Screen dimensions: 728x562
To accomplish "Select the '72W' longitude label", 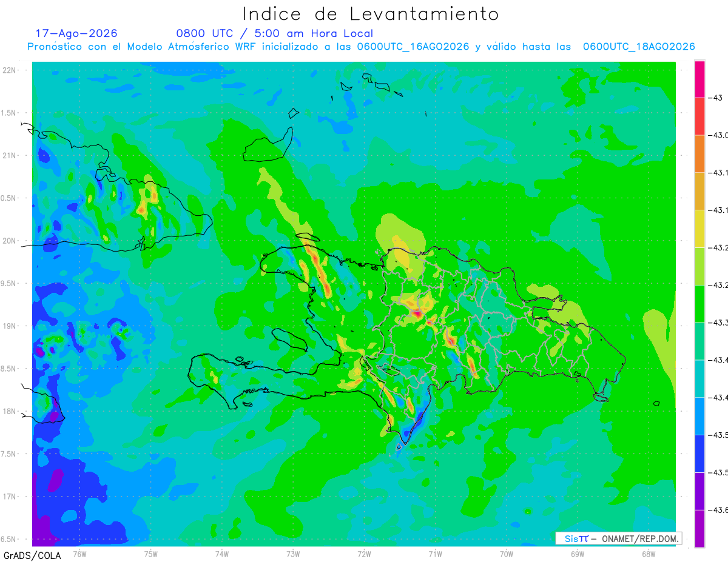I will pos(364,554).
